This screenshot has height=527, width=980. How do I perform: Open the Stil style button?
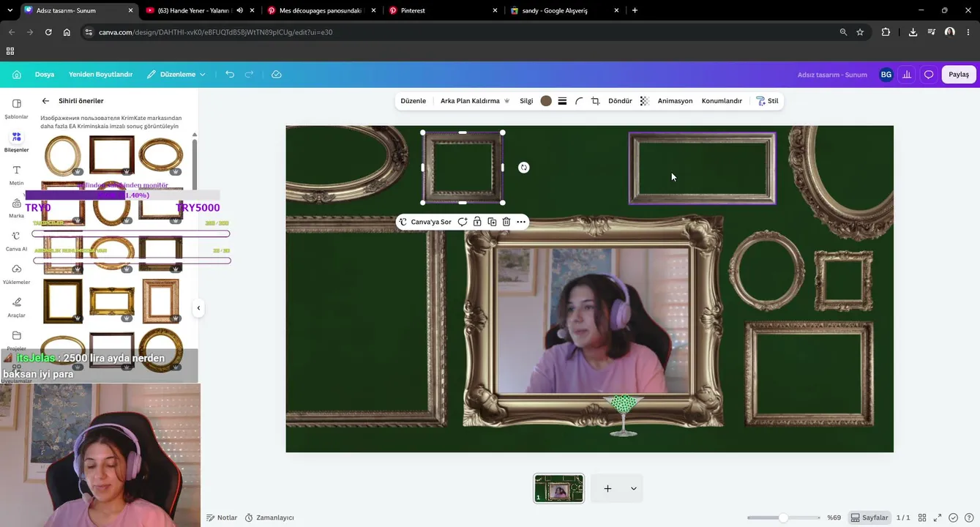point(767,101)
